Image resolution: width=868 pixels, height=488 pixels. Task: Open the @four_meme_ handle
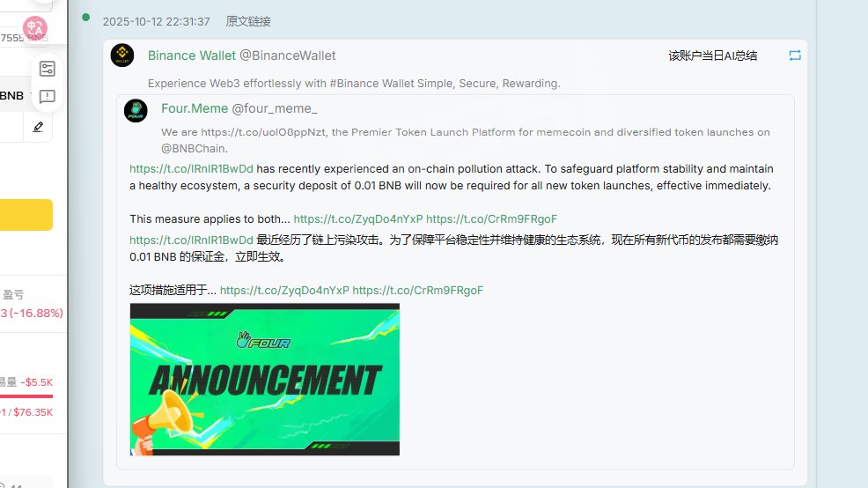pyautogui.click(x=275, y=108)
